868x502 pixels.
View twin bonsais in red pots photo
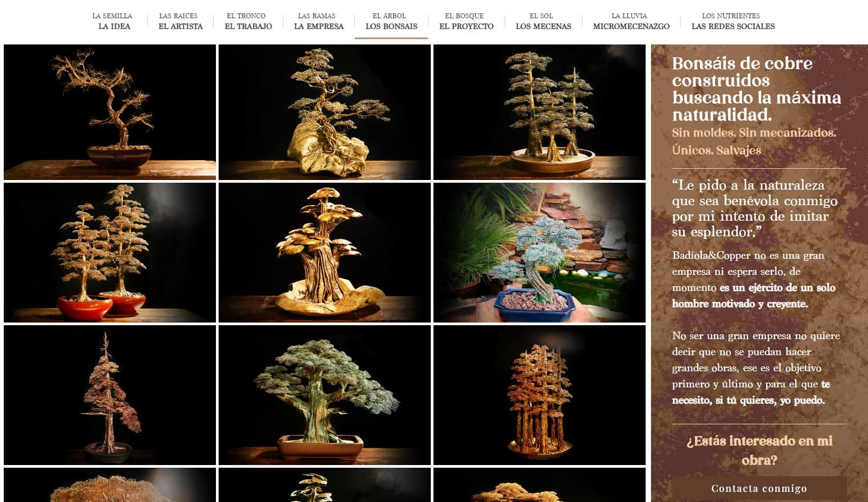tap(110, 253)
